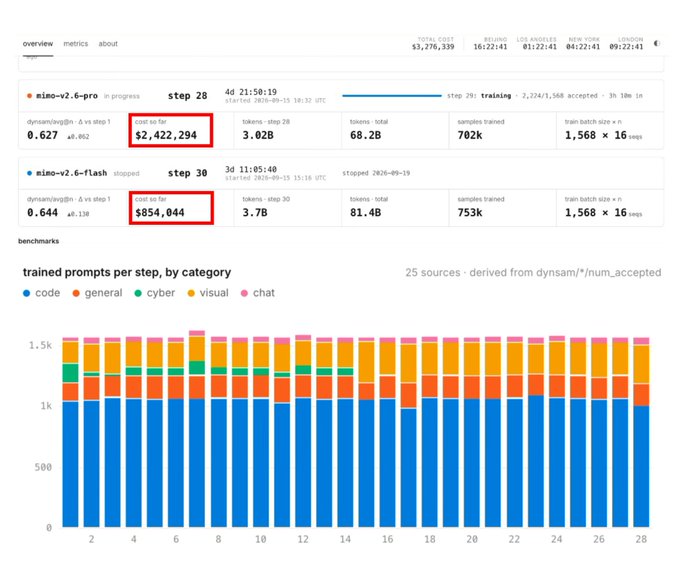Click orange status dot beside mimo-v2.6-pro
The image size is (679, 570).
29,96
